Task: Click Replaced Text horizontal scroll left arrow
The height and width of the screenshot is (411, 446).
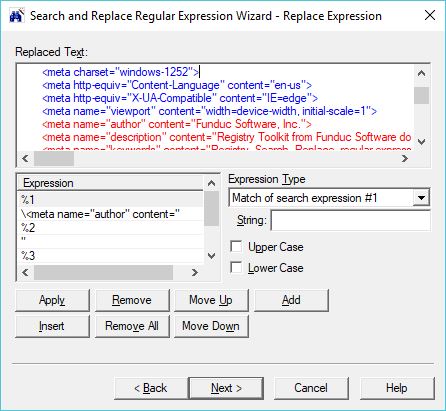Action: click(25, 158)
